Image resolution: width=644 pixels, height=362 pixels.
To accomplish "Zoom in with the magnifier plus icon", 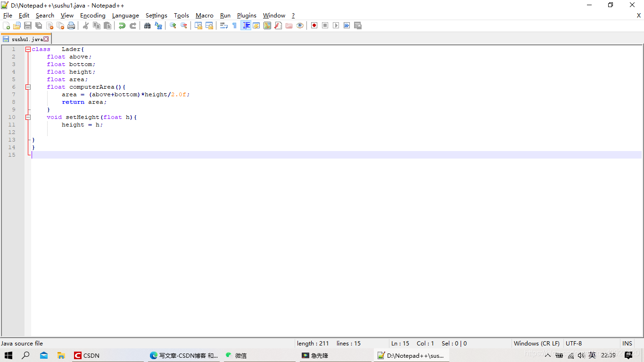I will (173, 25).
